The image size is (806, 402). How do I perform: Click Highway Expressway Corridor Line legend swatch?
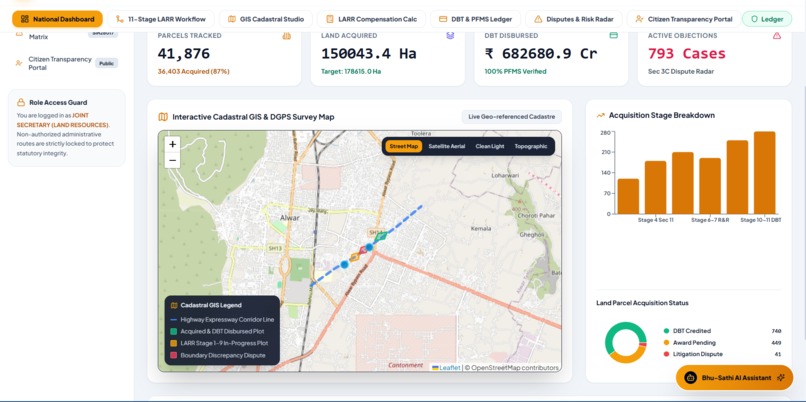pyautogui.click(x=174, y=319)
